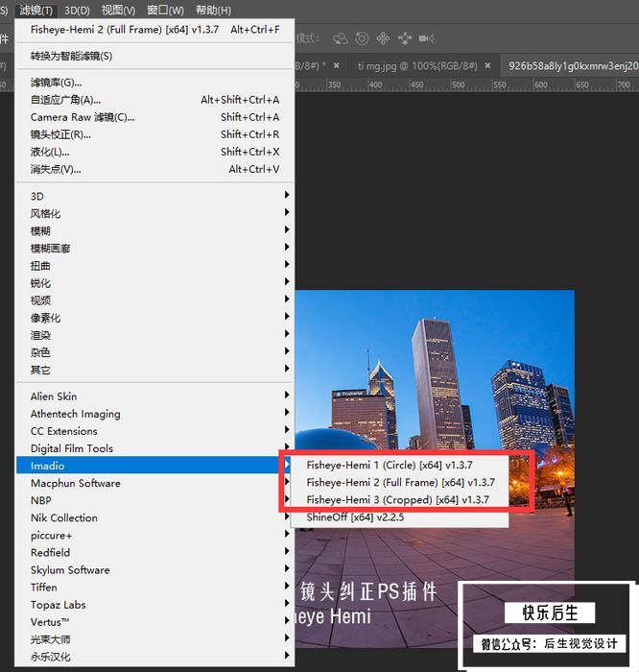Expand the 光束大师 plugin submenu
Image resolution: width=639 pixels, height=672 pixels.
tap(154, 639)
